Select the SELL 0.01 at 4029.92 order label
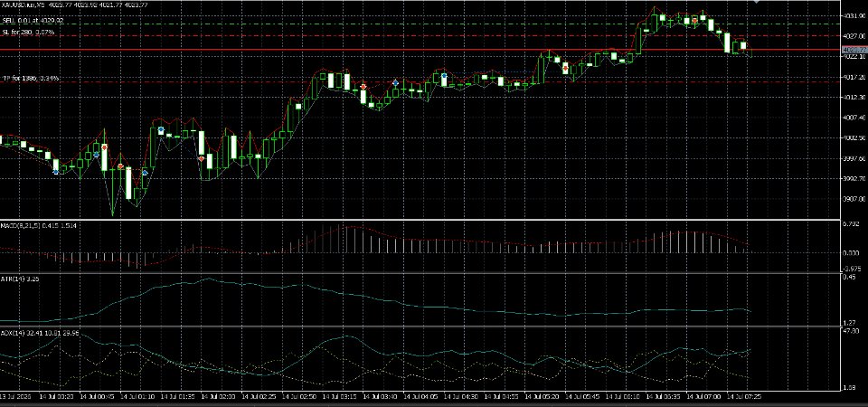Viewport: 868px width, 407px height. [x=33, y=21]
